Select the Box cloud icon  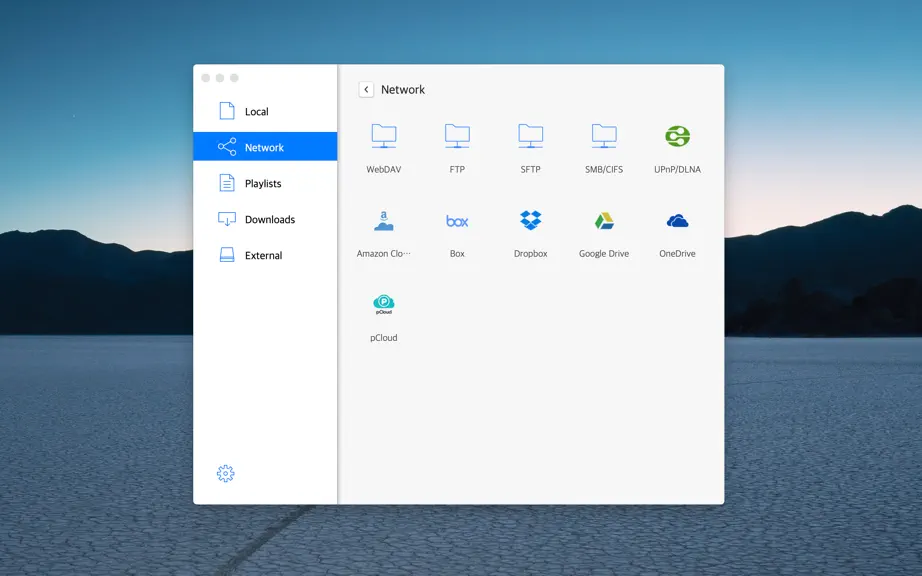pos(457,221)
